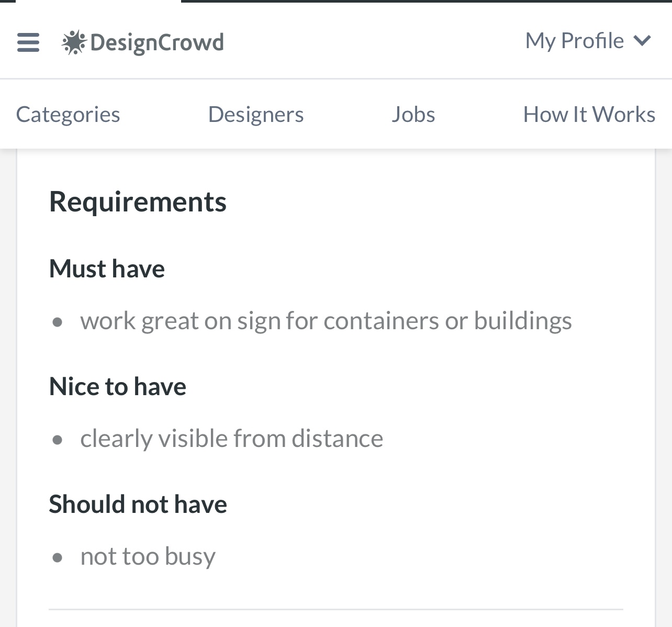Click the chevron next to My Profile

(x=643, y=40)
